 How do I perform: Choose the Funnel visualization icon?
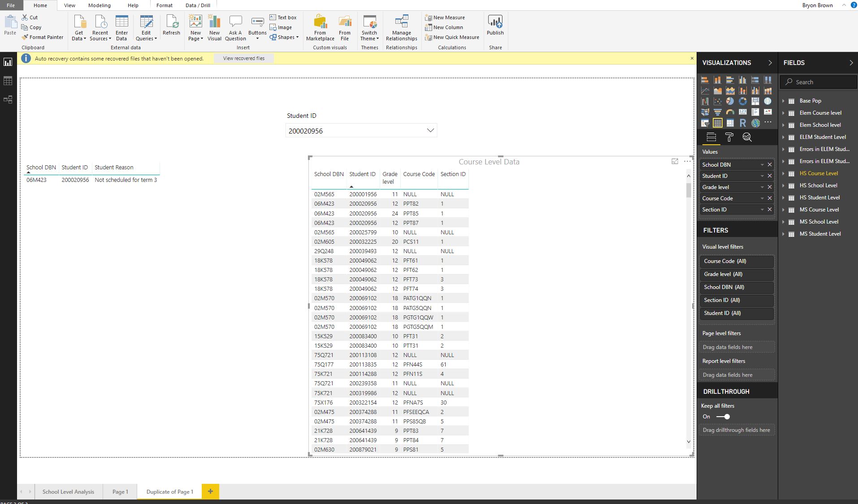[x=718, y=112]
